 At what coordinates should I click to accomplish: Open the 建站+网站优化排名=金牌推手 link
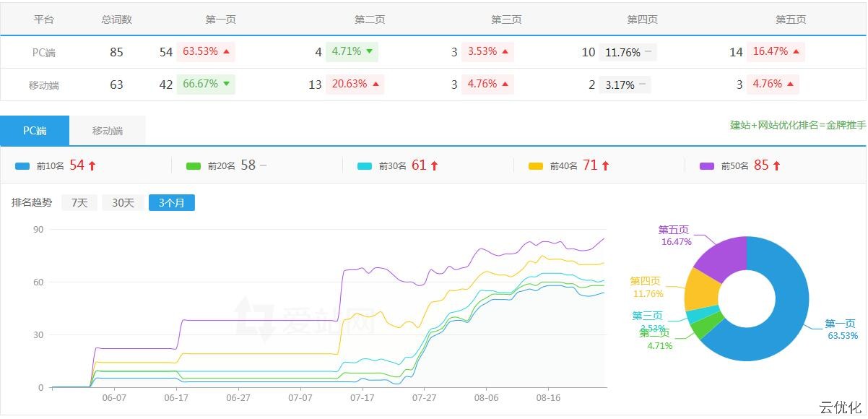798,126
